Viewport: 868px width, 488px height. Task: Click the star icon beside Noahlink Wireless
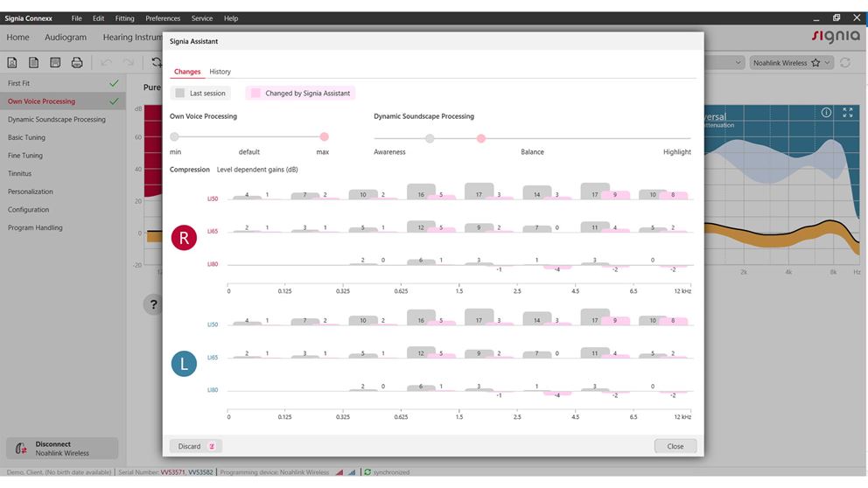coord(815,62)
